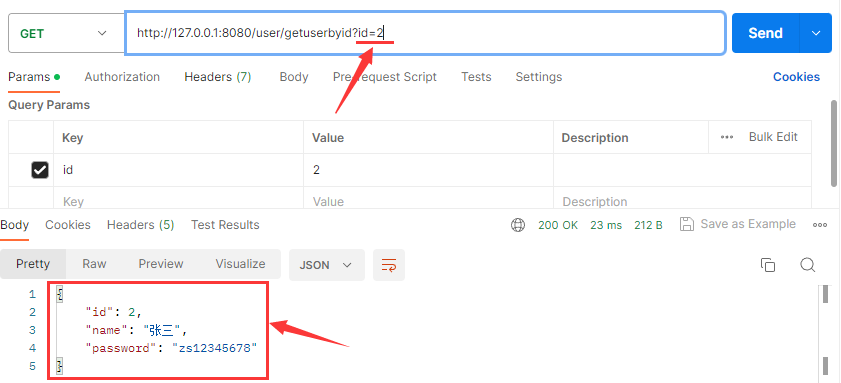Open the response Headers (5) tab
Image resolution: width=841 pixels, height=383 pixels.
tap(141, 225)
